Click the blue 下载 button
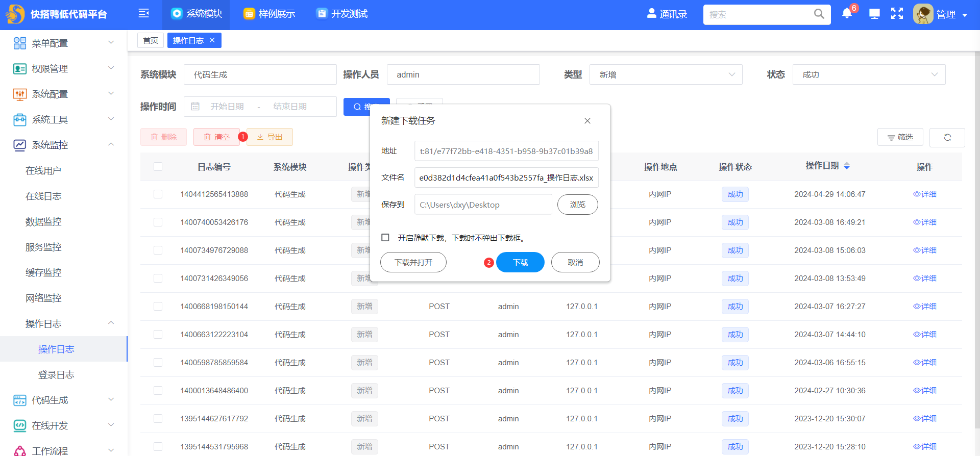The image size is (980, 456). click(x=521, y=262)
